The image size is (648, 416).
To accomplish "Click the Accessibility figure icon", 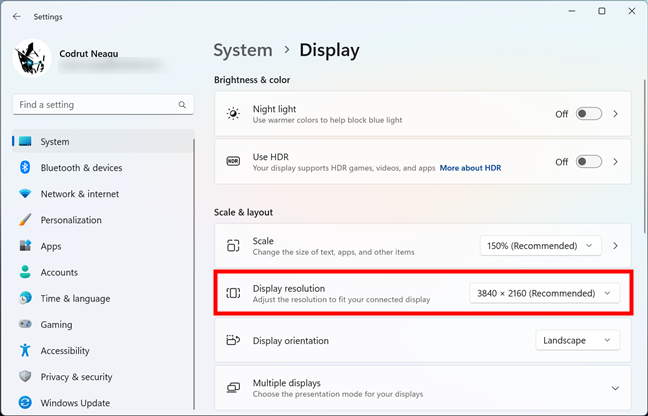I will (x=25, y=351).
